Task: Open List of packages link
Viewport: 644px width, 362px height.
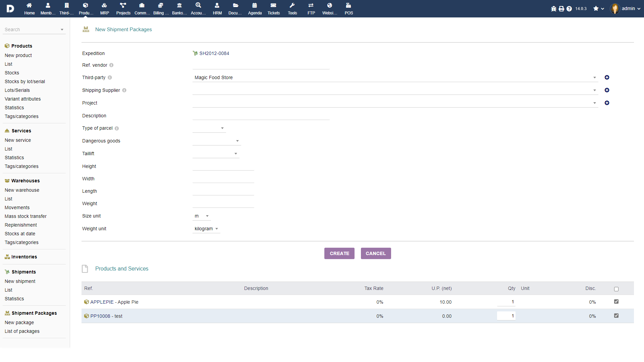Action: tap(22, 331)
